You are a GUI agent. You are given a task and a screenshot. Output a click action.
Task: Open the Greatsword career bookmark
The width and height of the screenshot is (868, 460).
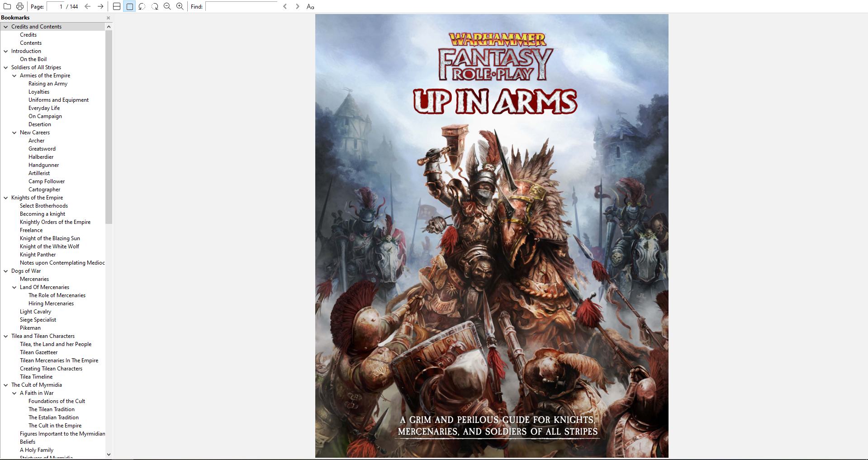[42, 149]
